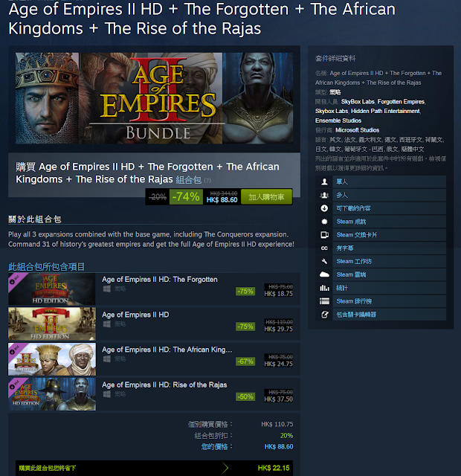Viewport: 461px width, 476px height.
Task: Click the multiplayer people icon
Action: coord(324,195)
